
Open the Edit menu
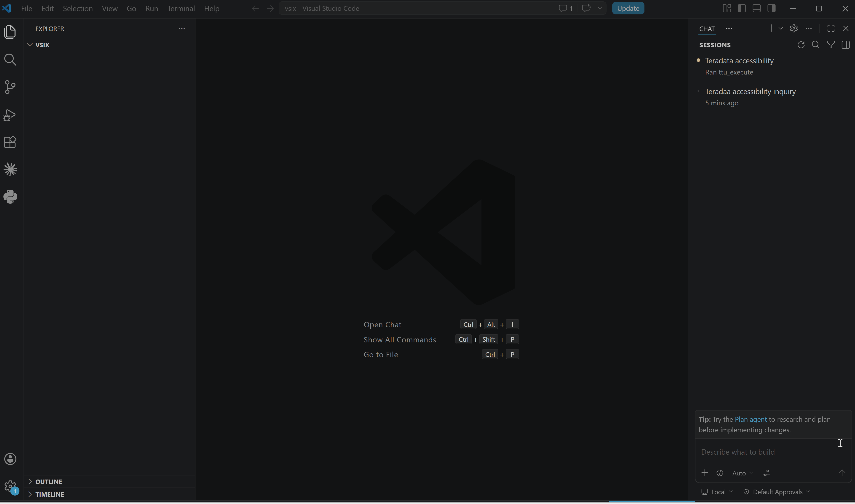[48, 8]
